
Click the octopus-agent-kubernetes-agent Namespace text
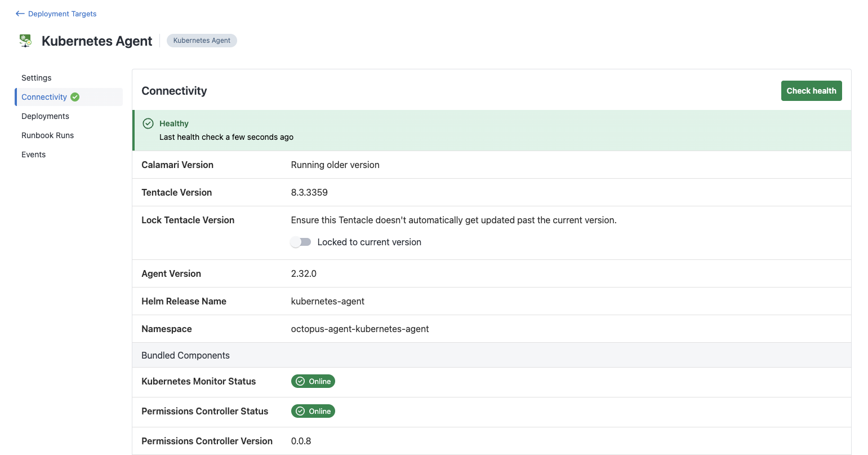(x=360, y=328)
